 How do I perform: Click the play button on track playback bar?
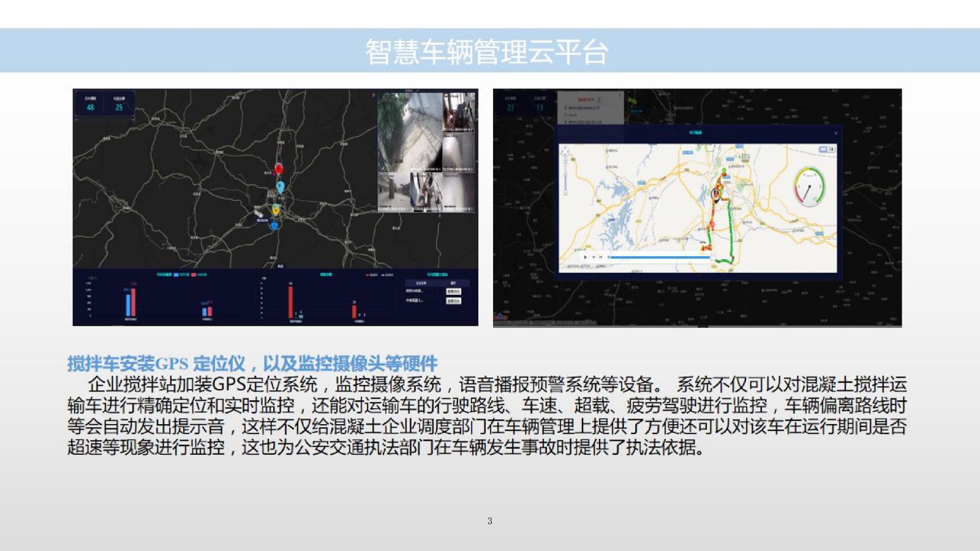pos(586,257)
